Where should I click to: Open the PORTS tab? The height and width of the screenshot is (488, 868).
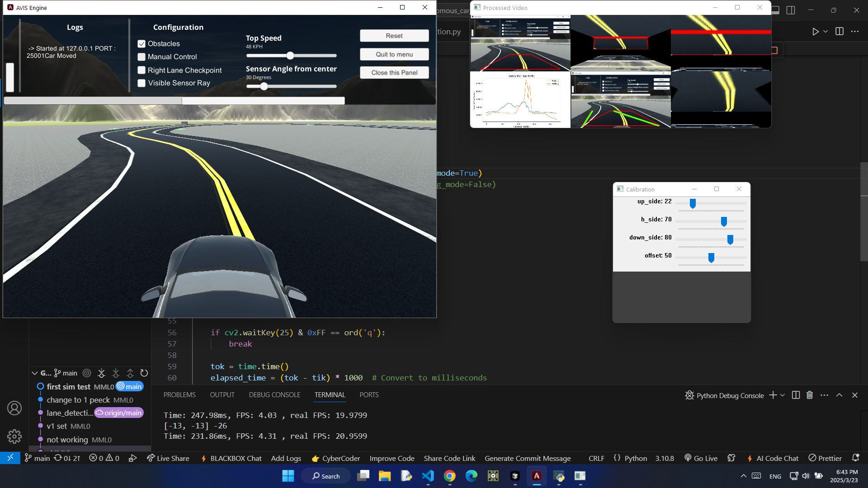pos(369,395)
